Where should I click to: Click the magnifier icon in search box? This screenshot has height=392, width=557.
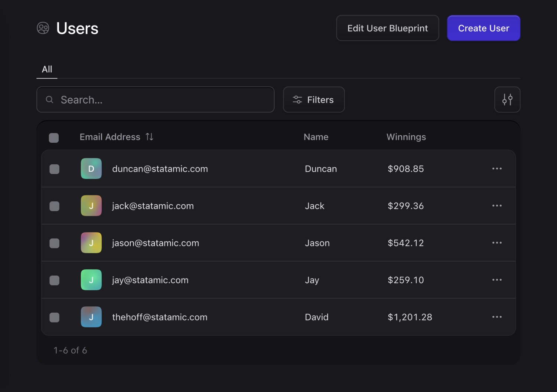point(49,100)
